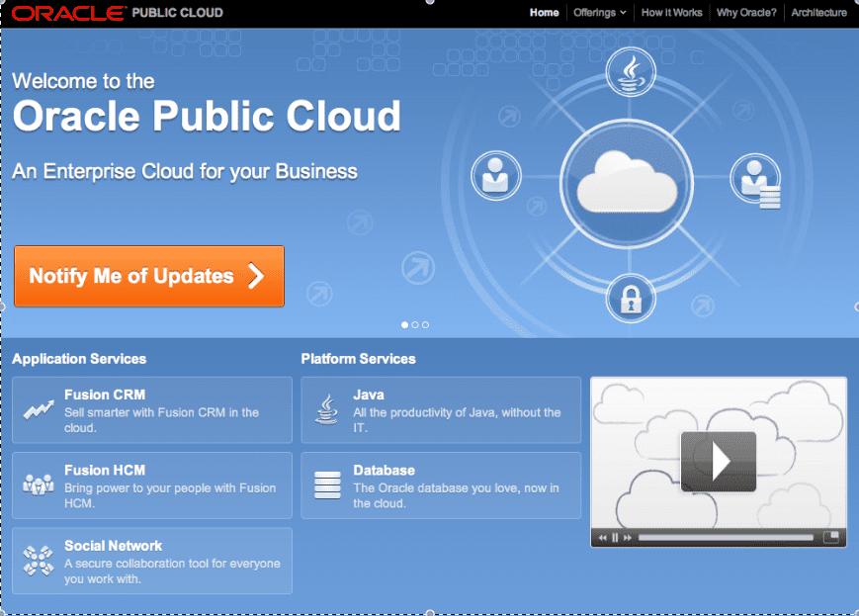Click the video progress bar
This screenshot has height=616, width=859.
pyautogui.click(x=726, y=538)
